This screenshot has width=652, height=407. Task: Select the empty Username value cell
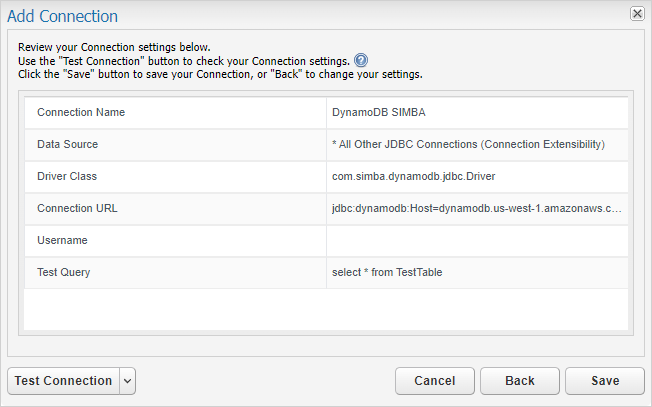click(477, 241)
